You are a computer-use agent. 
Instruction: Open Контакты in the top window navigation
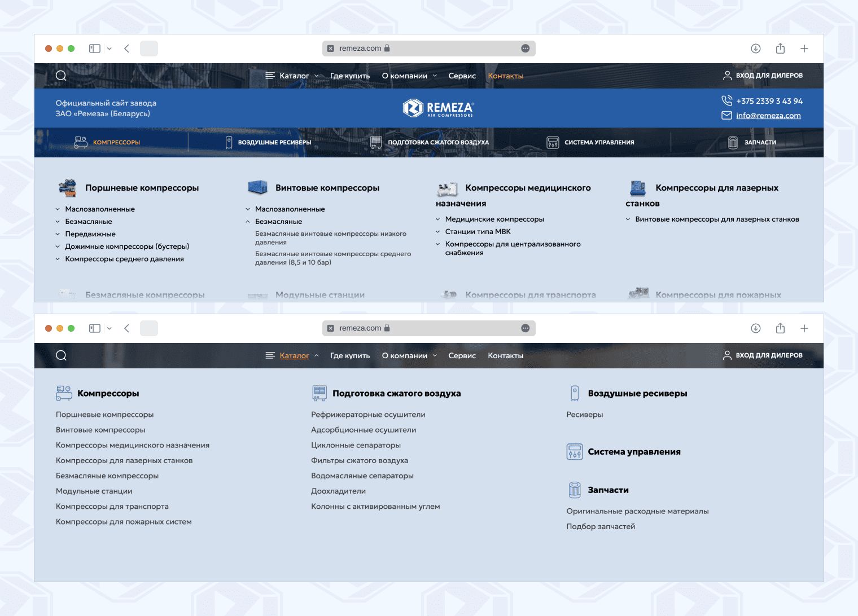coord(506,76)
